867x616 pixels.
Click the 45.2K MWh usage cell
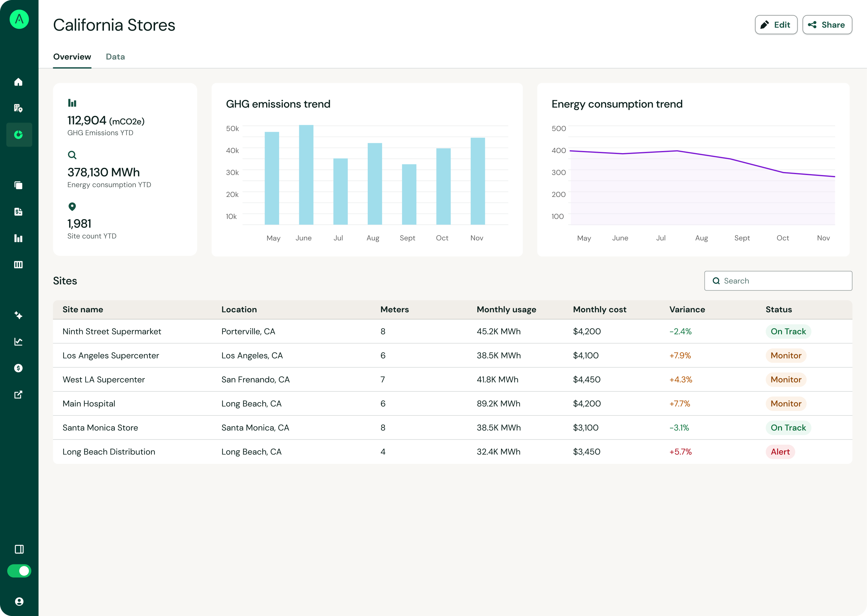click(x=498, y=331)
